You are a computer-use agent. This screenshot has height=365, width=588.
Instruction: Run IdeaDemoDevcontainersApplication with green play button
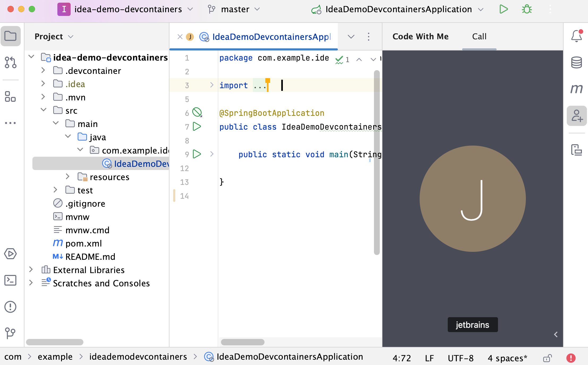tap(504, 9)
